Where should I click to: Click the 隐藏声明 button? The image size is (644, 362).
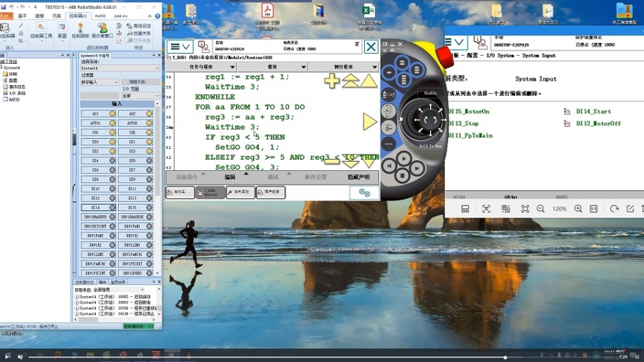[x=358, y=177]
